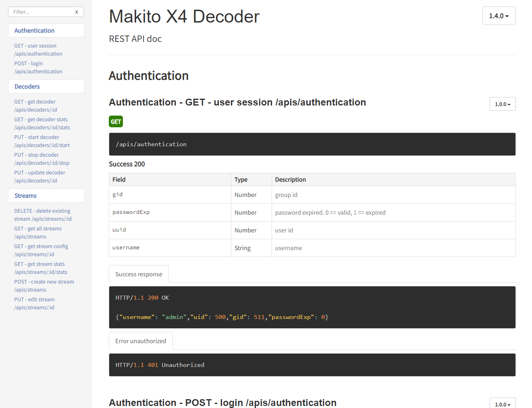The image size is (532, 408).
Task: Clear the filter with the x button
Action: (77, 12)
